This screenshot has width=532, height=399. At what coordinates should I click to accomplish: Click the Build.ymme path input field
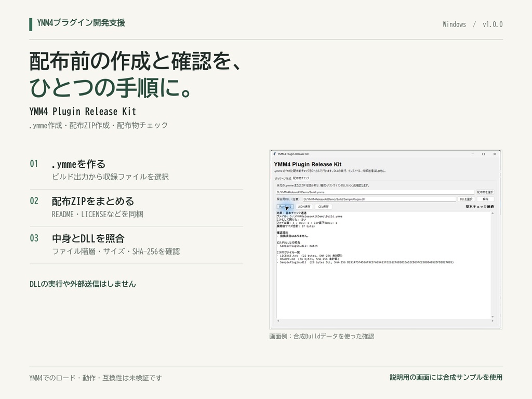pos(375,192)
